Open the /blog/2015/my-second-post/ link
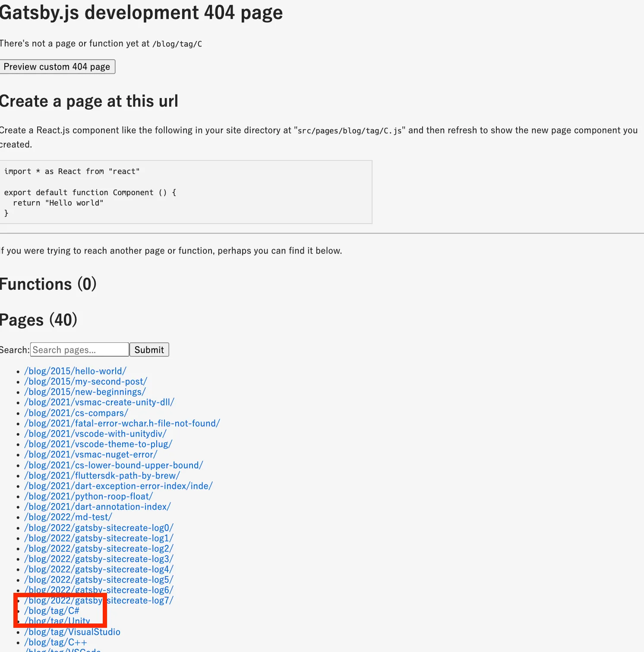 (x=85, y=382)
